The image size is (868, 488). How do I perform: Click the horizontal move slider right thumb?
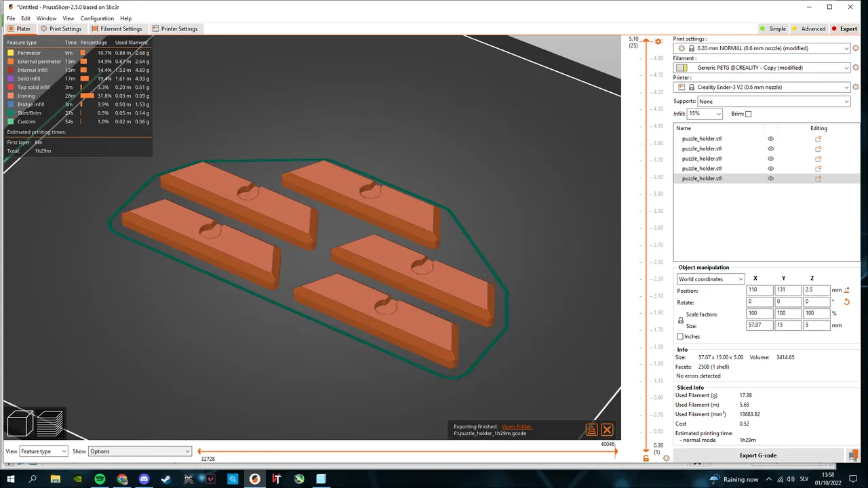616,451
